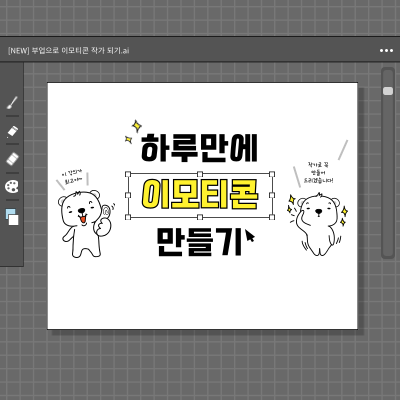Click the middle-right selection handle
This screenshot has width=400, height=400.
(272, 195)
